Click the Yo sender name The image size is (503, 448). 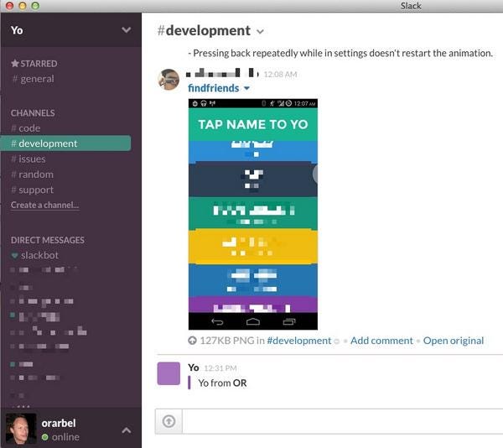194,367
